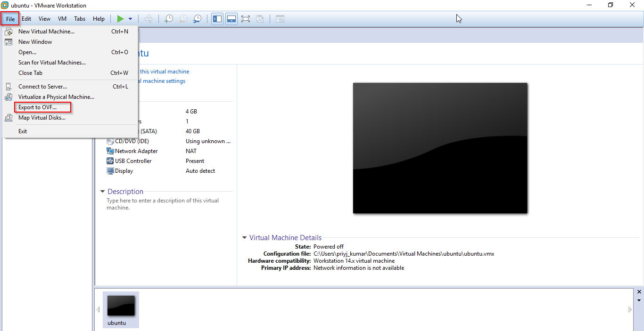Click the power on this virtual machine link
Image resolution: width=644 pixels, height=331 pixels.
[x=165, y=72]
